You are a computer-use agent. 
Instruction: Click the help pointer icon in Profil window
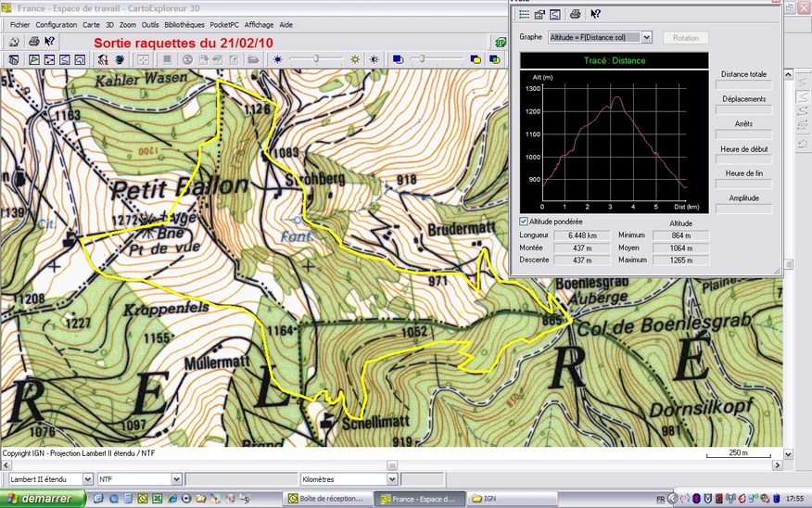coord(595,14)
